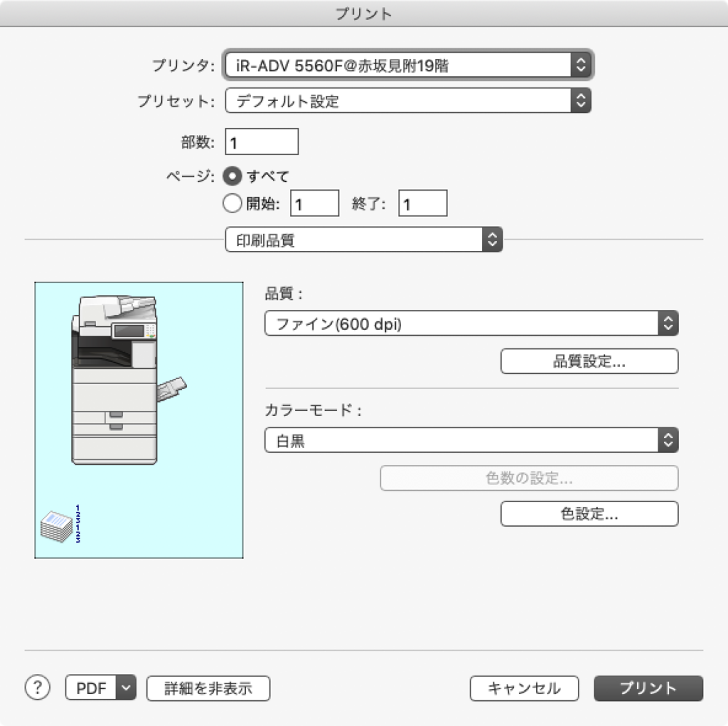The height and width of the screenshot is (726, 728).
Task: Open the 印刷品質 panel dropdown
Action: [363, 240]
